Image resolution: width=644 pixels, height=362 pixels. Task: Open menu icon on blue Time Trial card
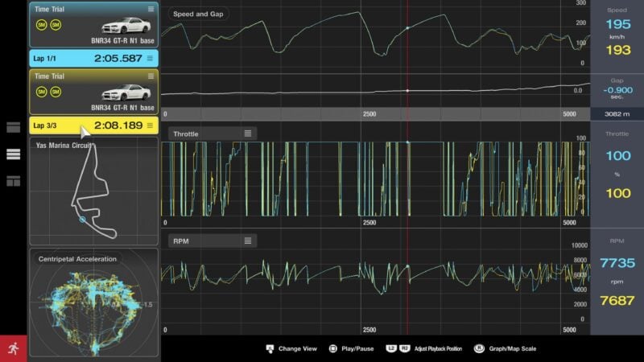point(151,9)
